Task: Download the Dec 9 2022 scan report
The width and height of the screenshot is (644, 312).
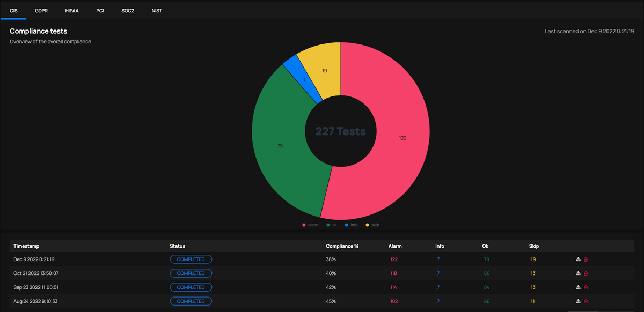Action: (x=578, y=259)
